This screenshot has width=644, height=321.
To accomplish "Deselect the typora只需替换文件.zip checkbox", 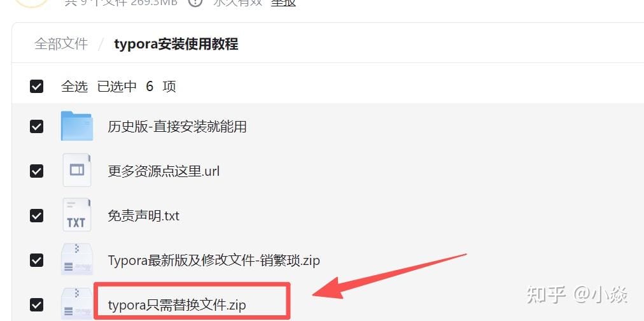I will click(36, 304).
